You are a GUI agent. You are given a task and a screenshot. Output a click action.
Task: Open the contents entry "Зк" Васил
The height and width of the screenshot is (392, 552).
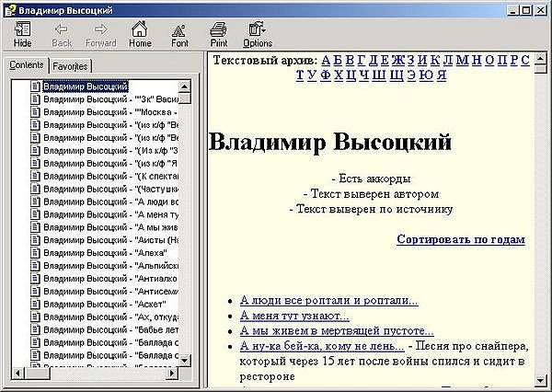point(111,99)
